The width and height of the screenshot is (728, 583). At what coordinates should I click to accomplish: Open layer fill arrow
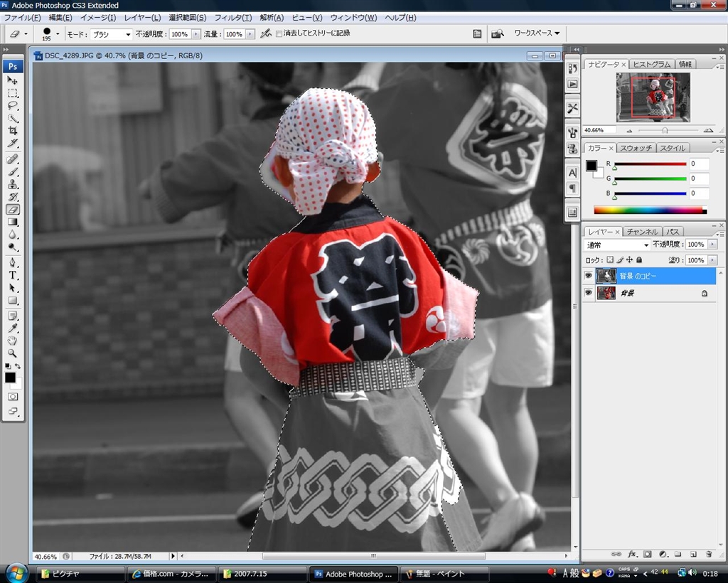click(712, 260)
